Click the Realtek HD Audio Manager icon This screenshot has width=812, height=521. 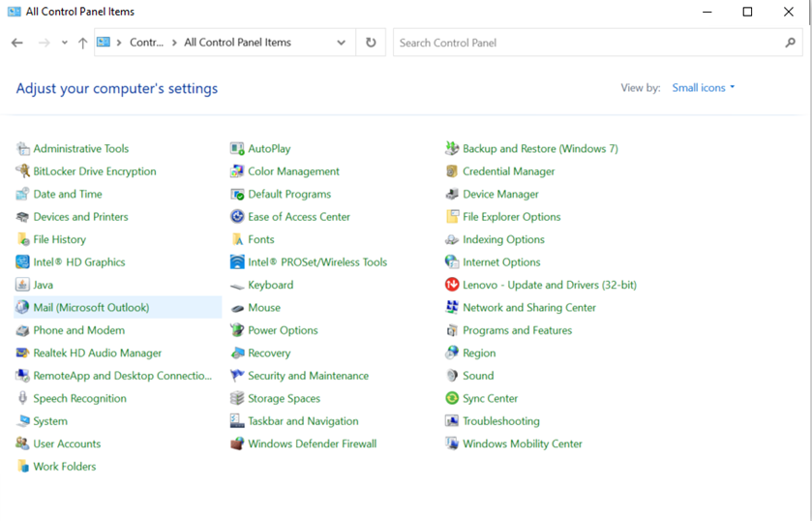pyautogui.click(x=22, y=353)
